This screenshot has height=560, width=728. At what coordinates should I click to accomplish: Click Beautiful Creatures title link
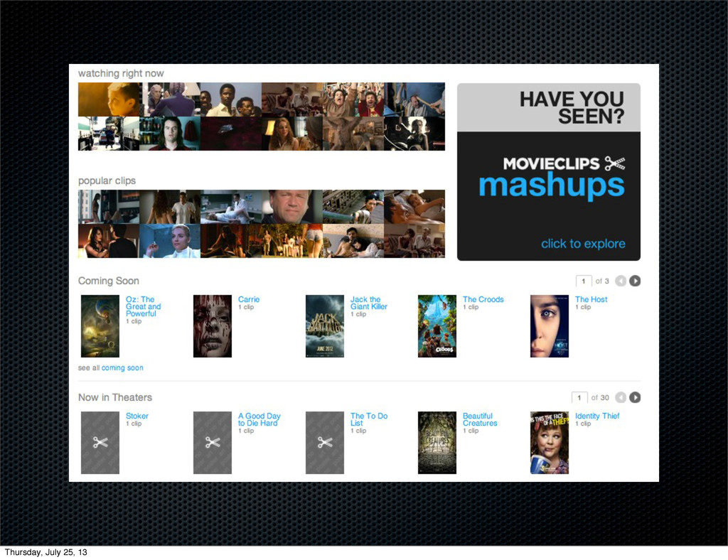point(480,419)
